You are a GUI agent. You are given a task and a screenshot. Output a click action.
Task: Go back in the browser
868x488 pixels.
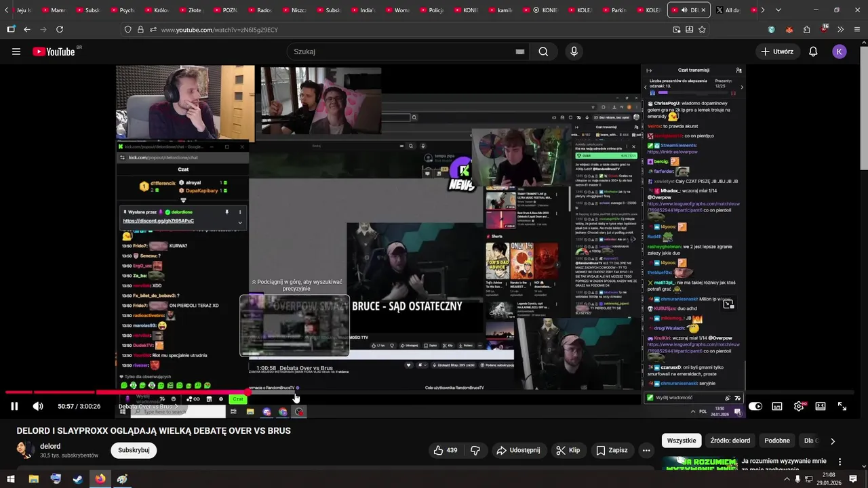click(27, 30)
